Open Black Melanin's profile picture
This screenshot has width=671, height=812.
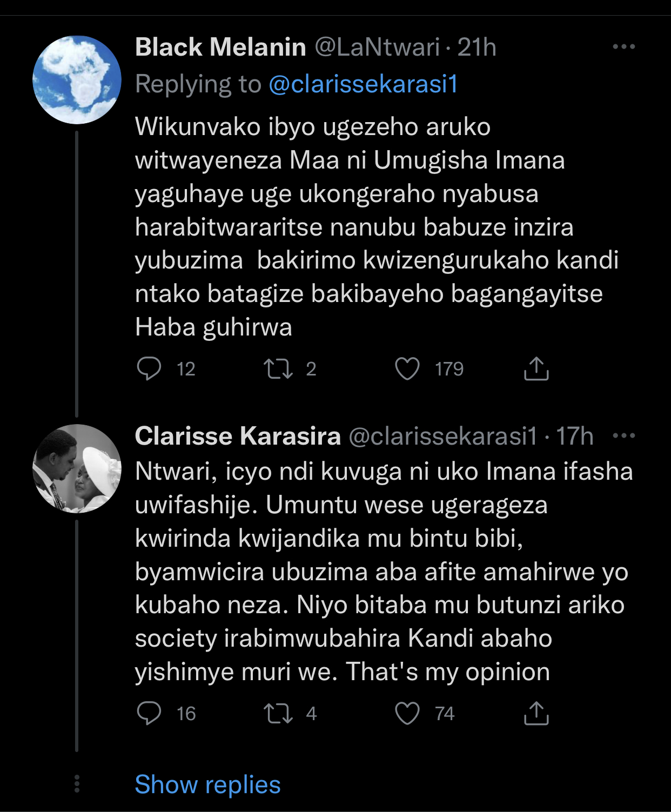point(77,80)
